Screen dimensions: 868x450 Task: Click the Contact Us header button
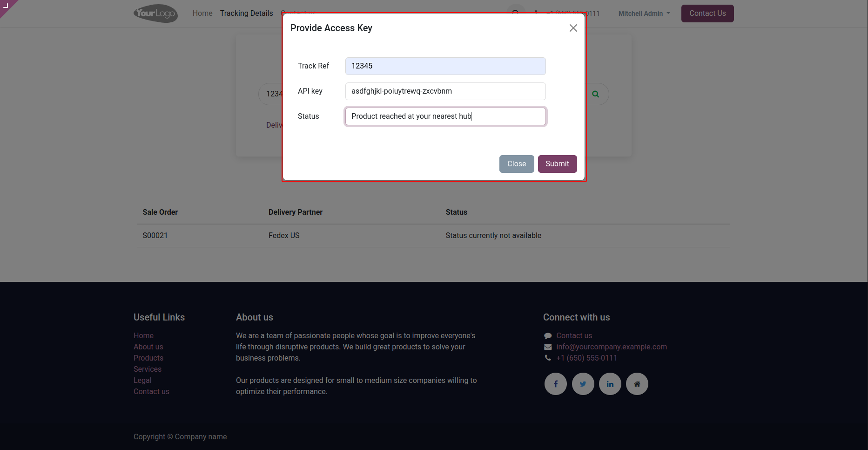707,14
